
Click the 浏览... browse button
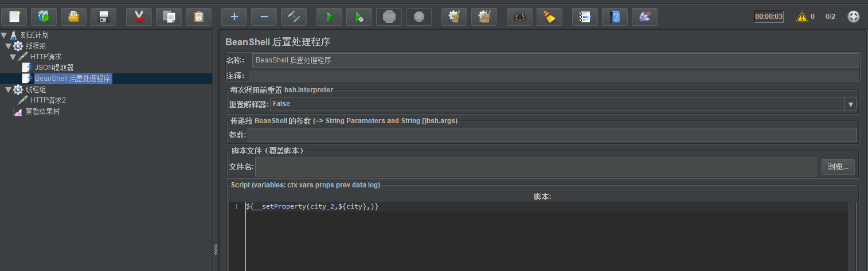tap(838, 167)
